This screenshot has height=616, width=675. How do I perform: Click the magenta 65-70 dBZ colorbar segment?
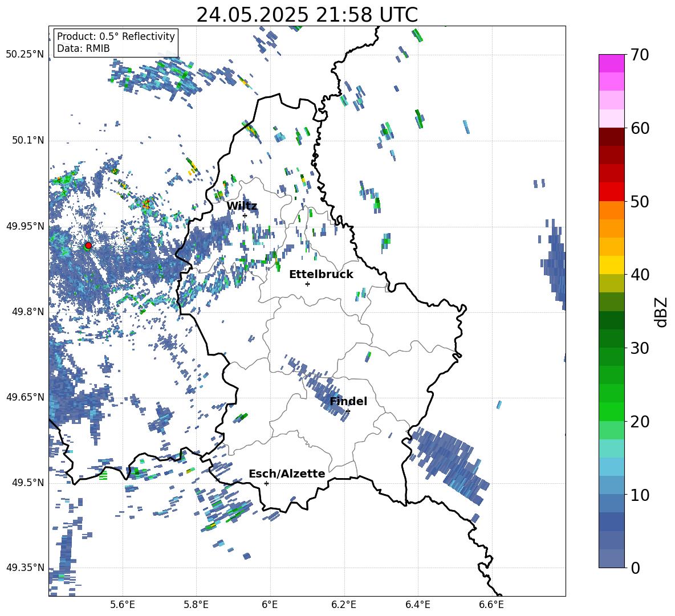click(611, 63)
